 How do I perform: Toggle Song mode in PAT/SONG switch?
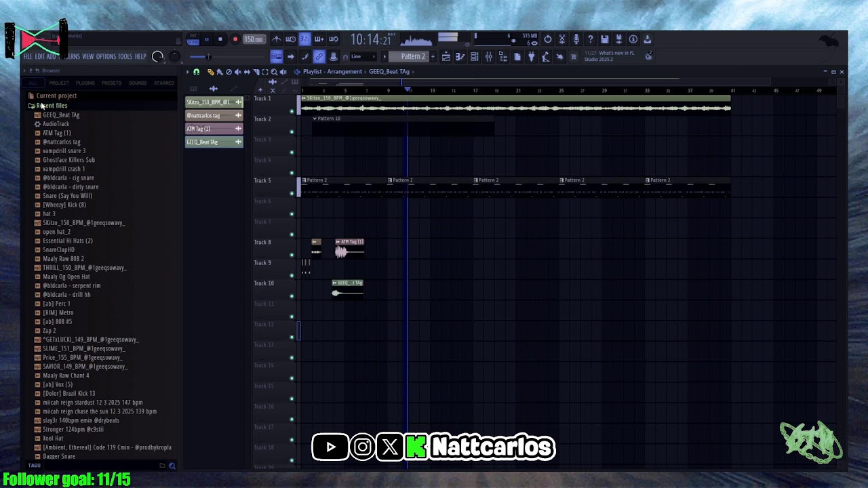[x=193, y=43]
